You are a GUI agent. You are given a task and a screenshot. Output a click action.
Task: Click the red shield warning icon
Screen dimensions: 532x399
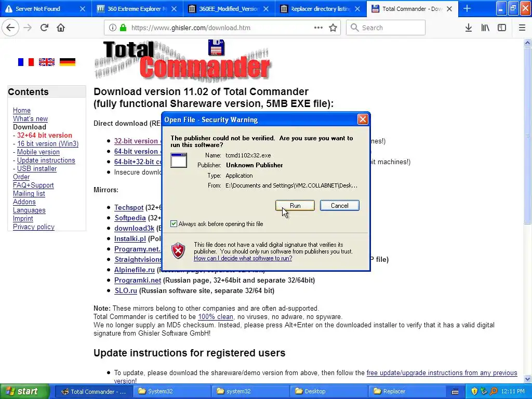click(178, 251)
